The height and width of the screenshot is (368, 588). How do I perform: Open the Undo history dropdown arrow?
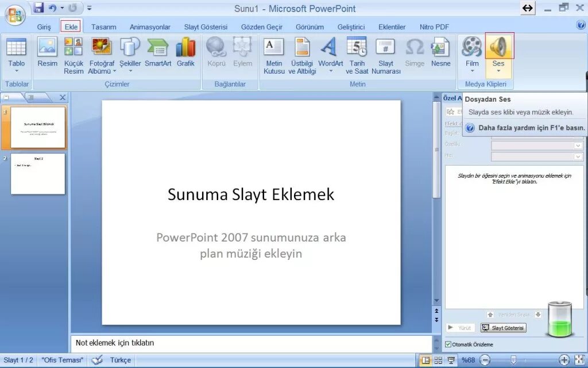(62, 7)
